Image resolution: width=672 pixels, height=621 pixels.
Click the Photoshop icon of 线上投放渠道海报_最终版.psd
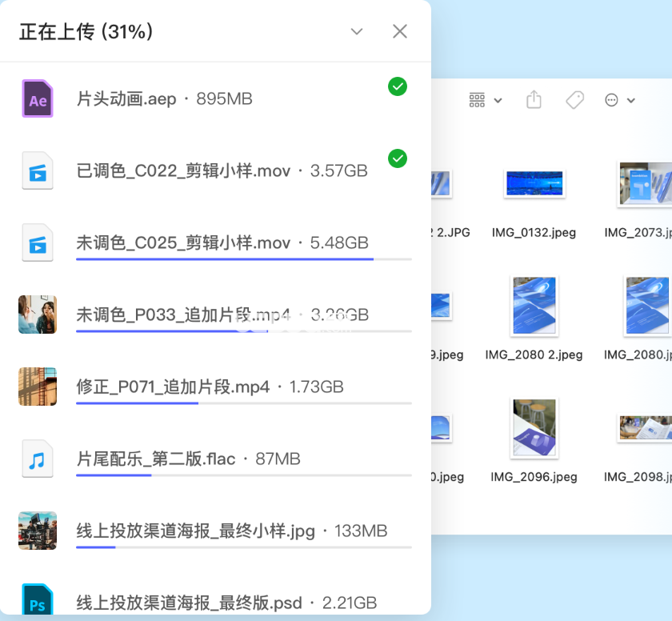(x=38, y=599)
